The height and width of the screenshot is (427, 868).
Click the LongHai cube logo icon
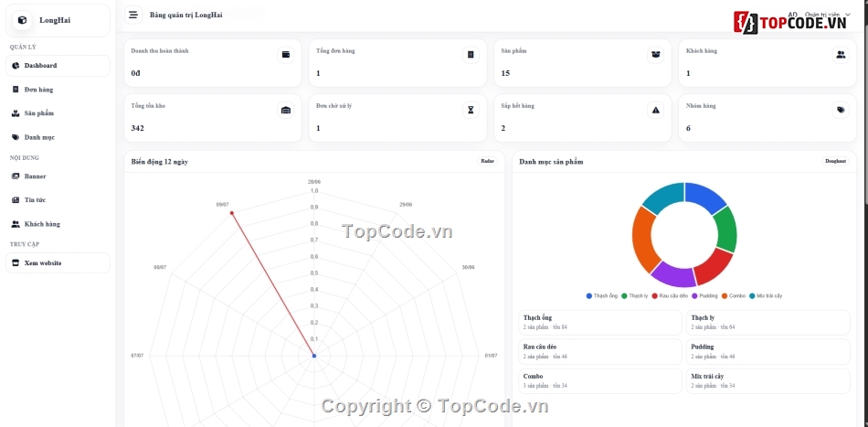[x=22, y=20]
